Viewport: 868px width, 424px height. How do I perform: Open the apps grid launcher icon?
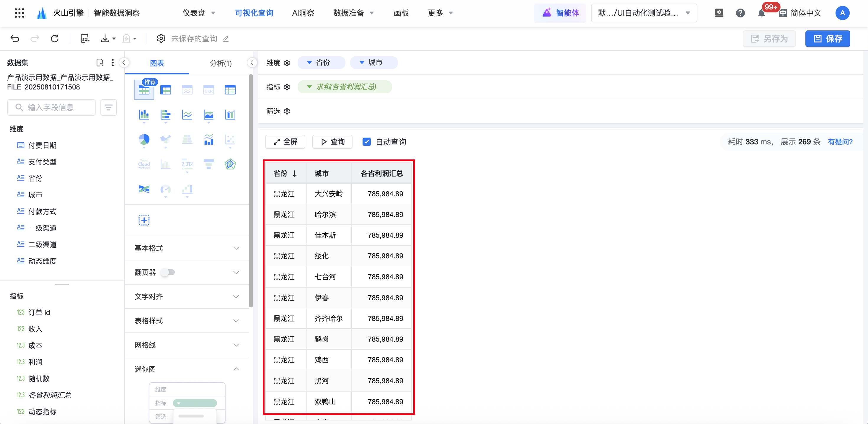(19, 13)
